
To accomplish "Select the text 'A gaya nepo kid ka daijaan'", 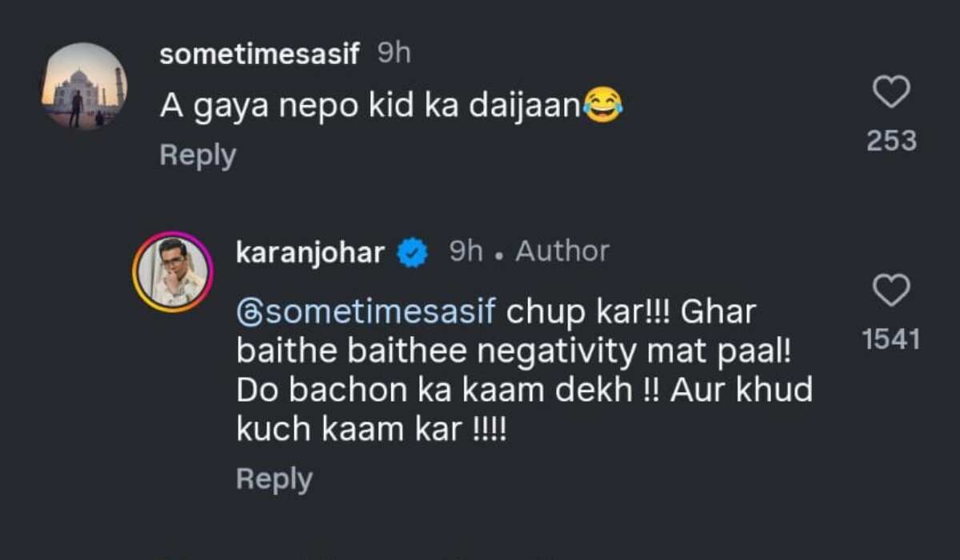I will click(370, 107).
